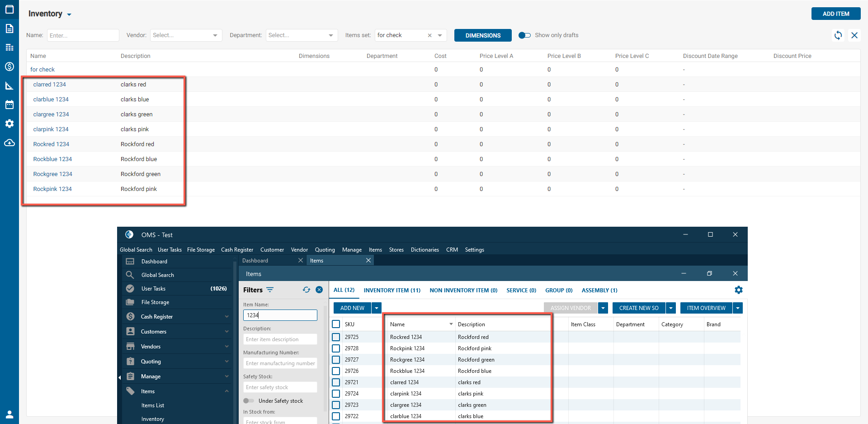Toggle the Show only drafts switch
This screenshot has height=424, width=868.
pyautogui.click(x=524, y=35)
